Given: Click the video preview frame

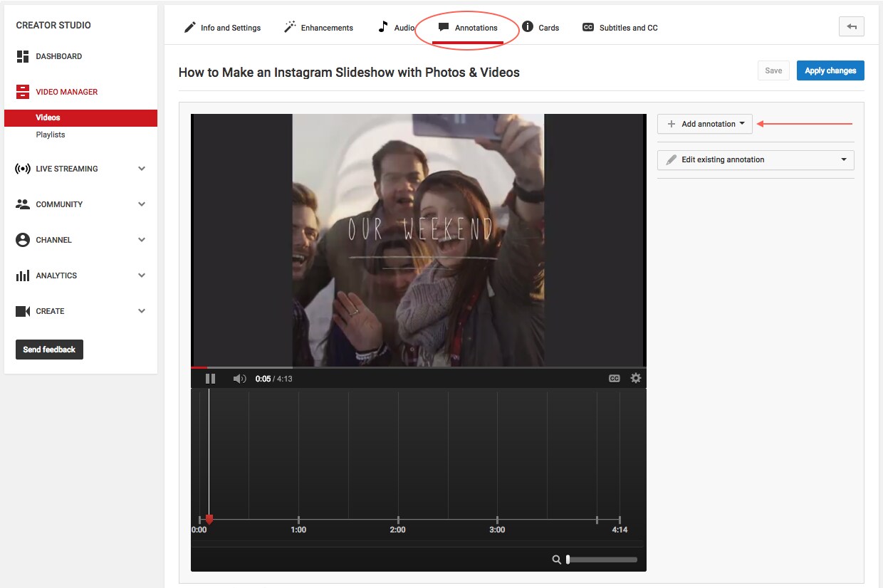Looking at the screenshot, I should click(419, 241).
